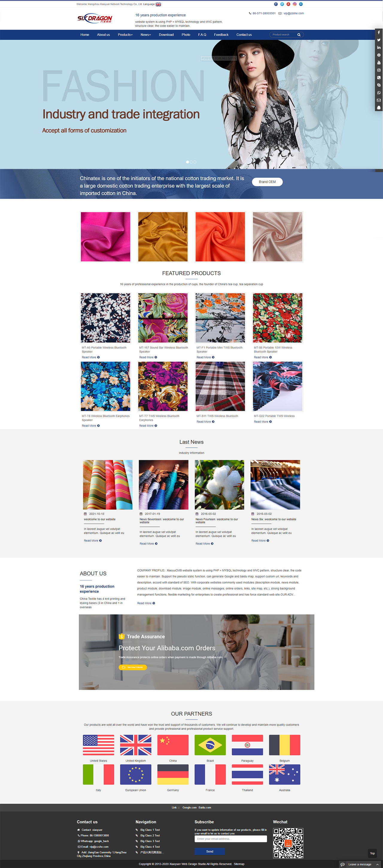Screen dimensions: 383x868
Task: Open the Download menu item
Action: point(166,35)
